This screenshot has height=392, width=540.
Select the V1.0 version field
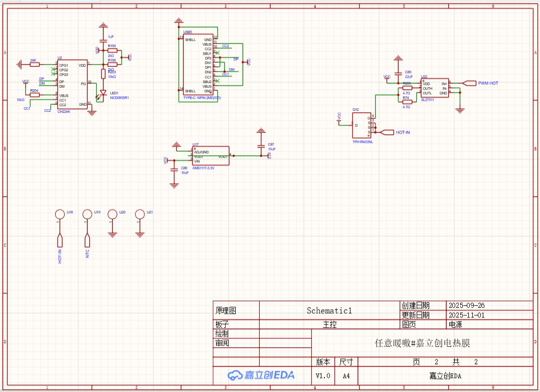point(323,376)
